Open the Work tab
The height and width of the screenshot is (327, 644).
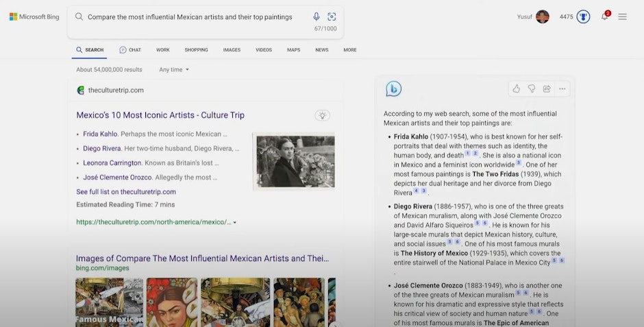pyautogui.click(x=162, y=50)
